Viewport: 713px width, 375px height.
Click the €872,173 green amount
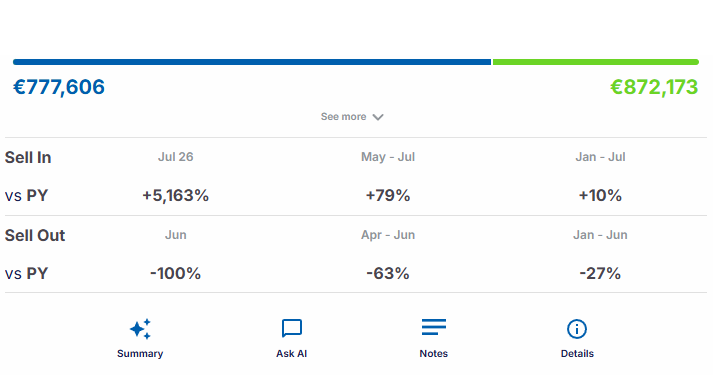click(654, 87)
